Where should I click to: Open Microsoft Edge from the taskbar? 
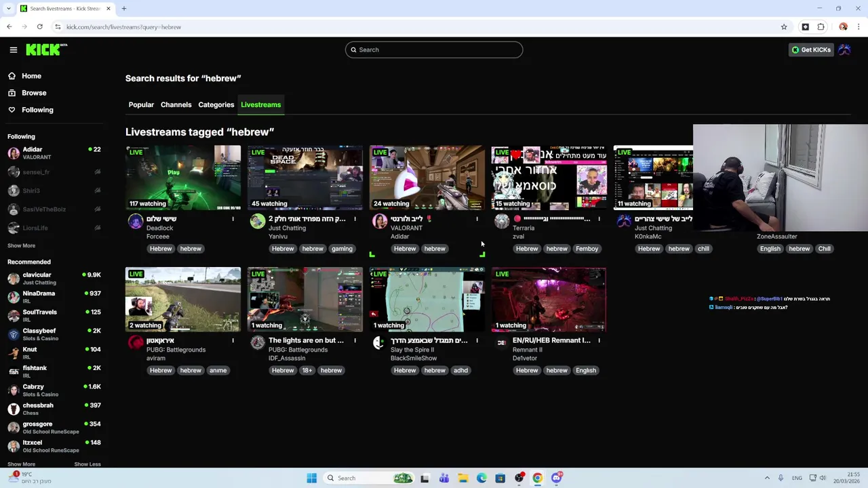click(481, 478)
